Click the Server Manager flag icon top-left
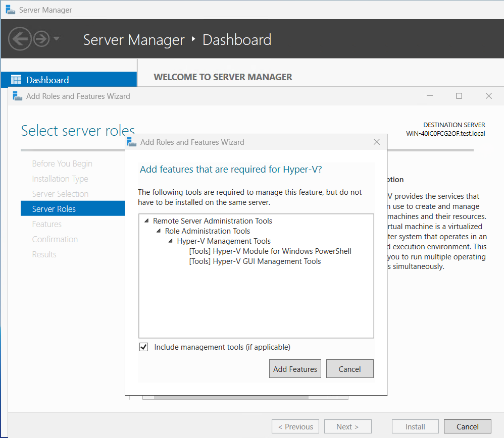Image resolution: width=504 pixels, height=438 pixels. 11,9
